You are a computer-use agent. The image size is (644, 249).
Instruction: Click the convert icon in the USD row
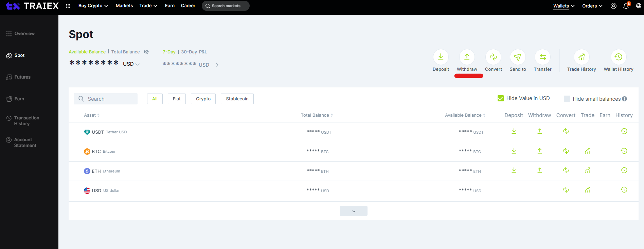pos(566,190)
